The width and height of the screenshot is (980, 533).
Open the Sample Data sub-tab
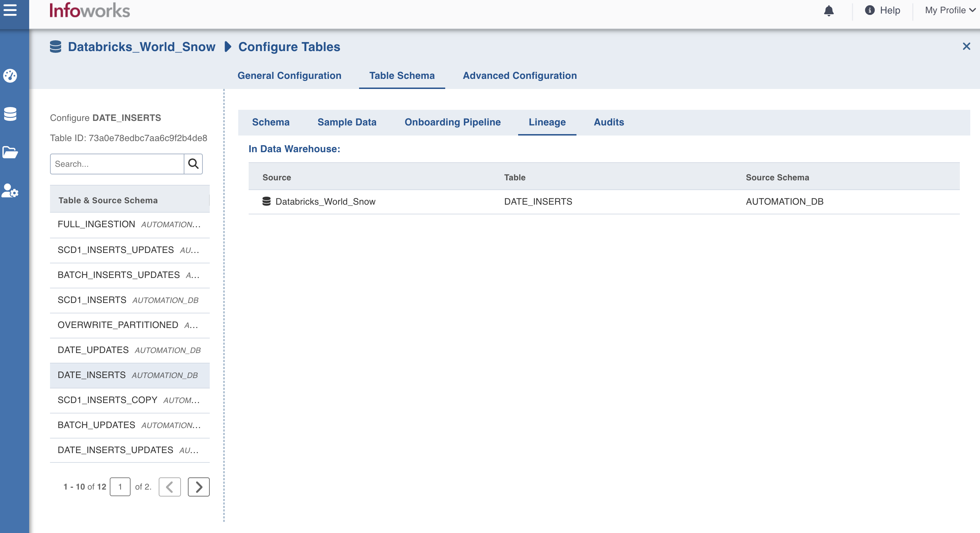347,122
